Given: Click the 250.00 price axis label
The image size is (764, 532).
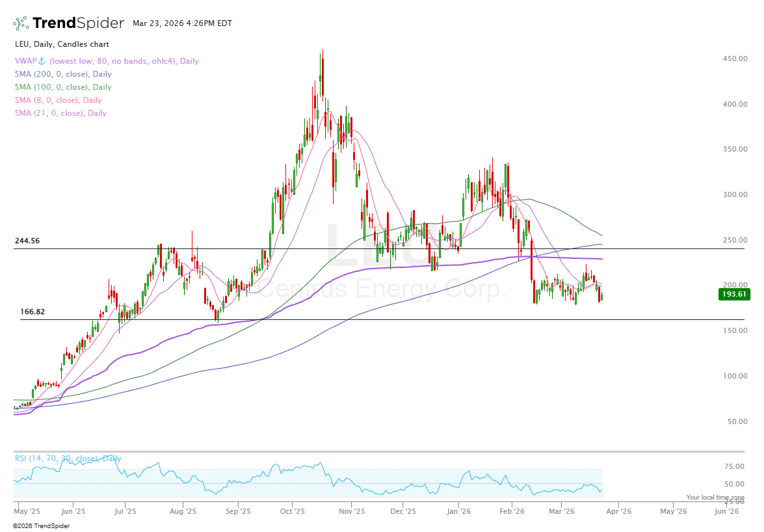Looking at the screenshot, I should (735, 240).
